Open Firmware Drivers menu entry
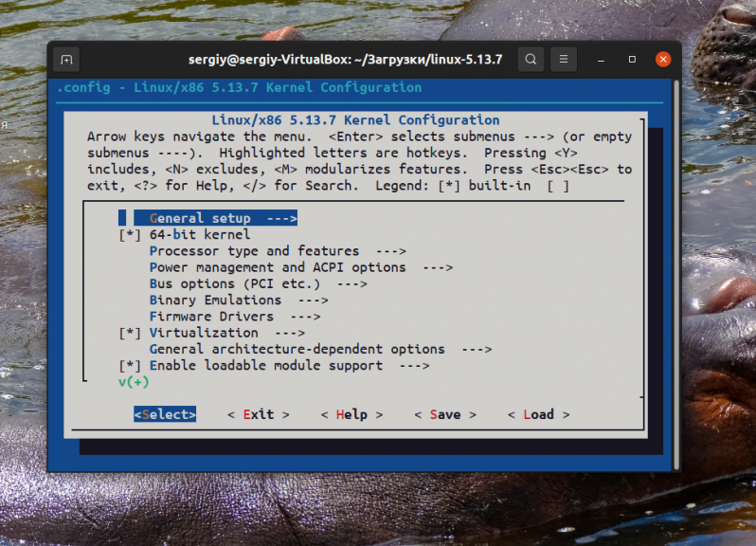 (x=235, y=317)
